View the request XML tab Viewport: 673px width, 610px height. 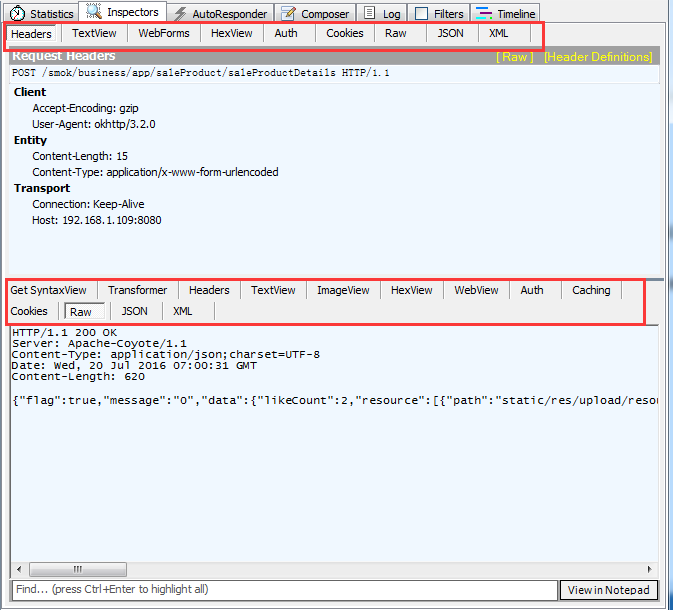point(499,33)
